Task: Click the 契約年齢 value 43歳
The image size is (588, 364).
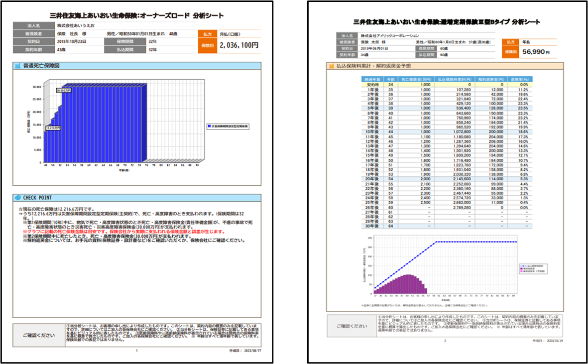Action: pyautogui.click(x=61, y=49)
